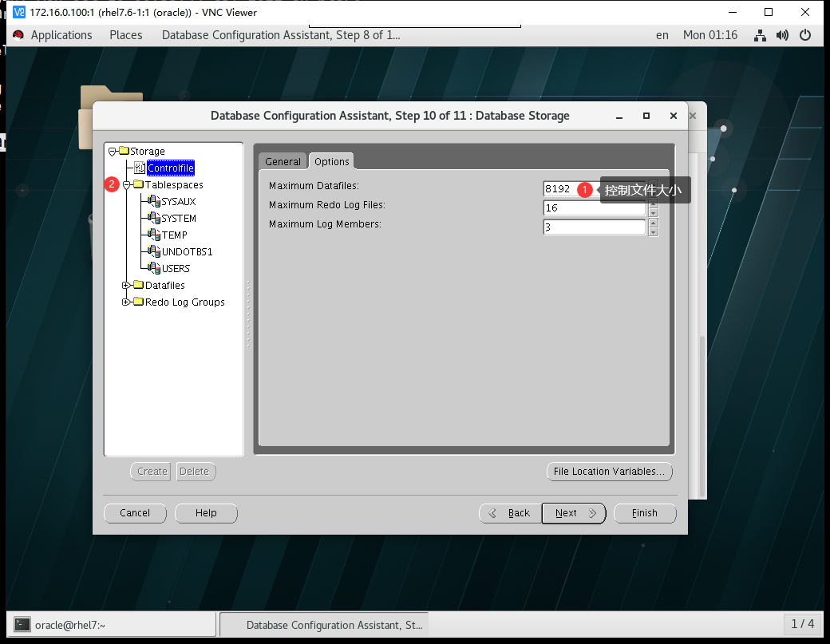Click the 1 / 4 workspace switcher
This screenshot has height=644, width=830.
[803, 624]
